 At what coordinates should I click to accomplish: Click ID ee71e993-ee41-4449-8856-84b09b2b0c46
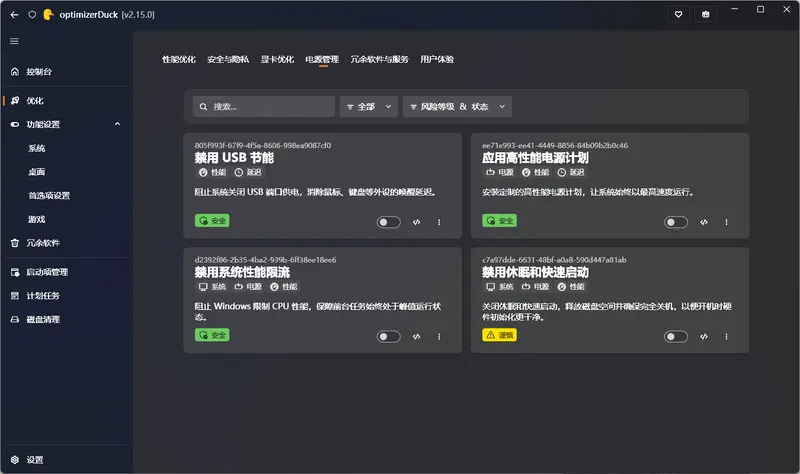pos(555,145)
